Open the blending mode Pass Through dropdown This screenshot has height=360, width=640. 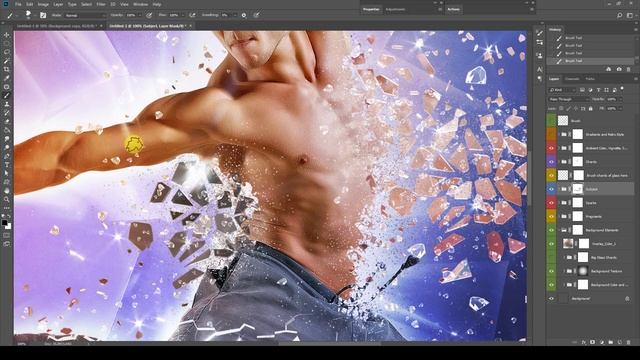pos(568,99)
